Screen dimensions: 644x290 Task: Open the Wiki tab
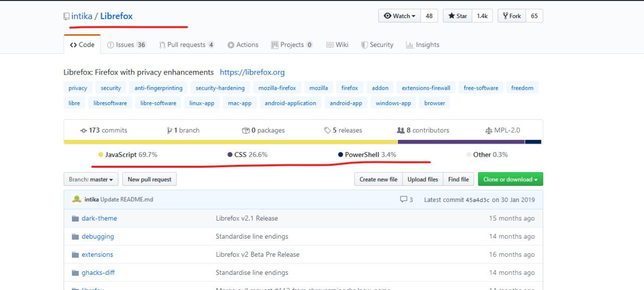click(337, 45)
